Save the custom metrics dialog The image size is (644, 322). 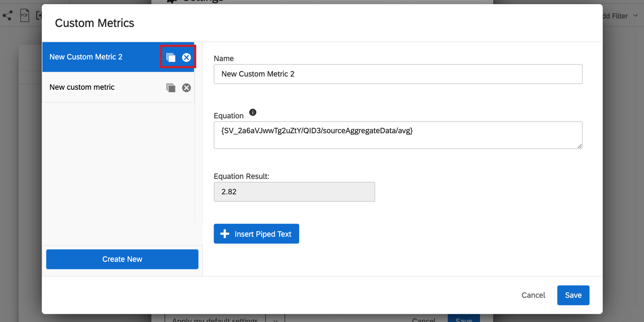(x=573, y=295)
